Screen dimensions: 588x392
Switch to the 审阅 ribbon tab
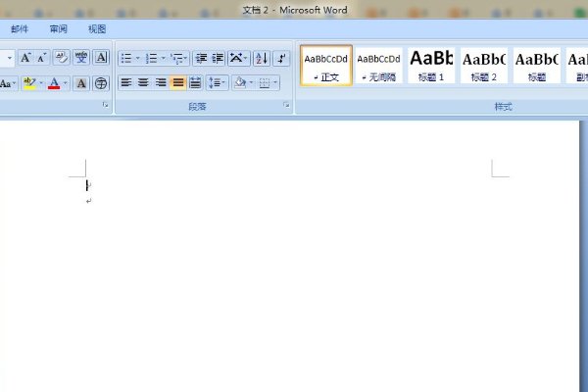pos(59,29)
